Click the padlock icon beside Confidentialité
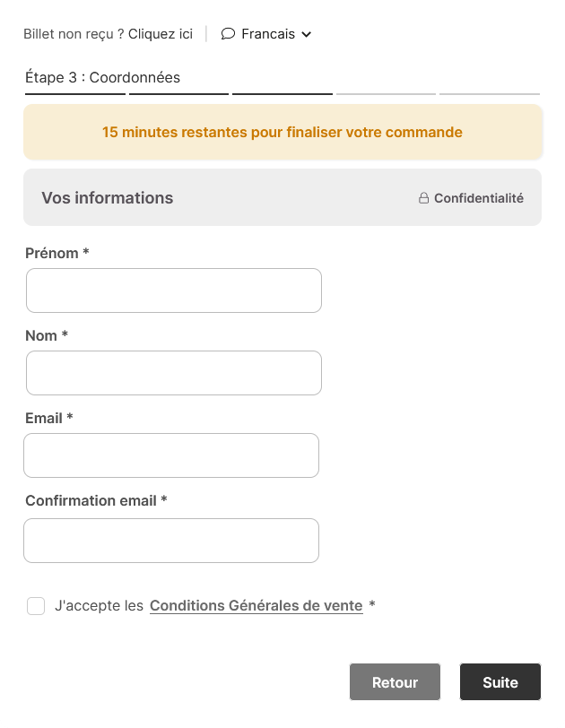This screenshot has height=728, width=565. tap(424, 198)
